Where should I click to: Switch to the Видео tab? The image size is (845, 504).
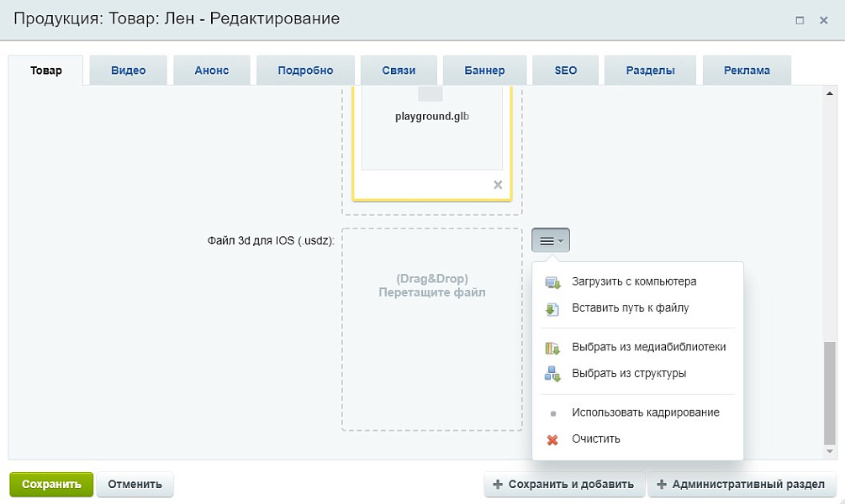pyautogui.click(x=128, y=71)
